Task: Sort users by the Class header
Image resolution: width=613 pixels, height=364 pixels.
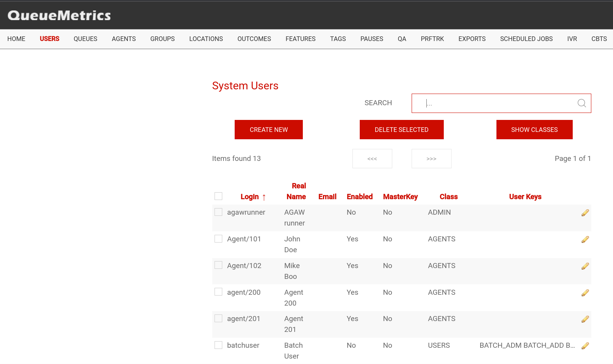Action: tap(448, 197)
